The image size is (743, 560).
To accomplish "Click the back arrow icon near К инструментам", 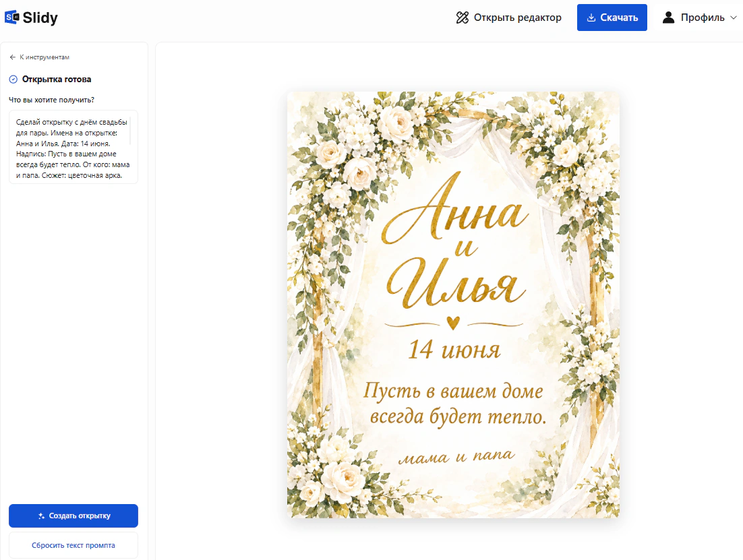I will (x=13, y=57).
